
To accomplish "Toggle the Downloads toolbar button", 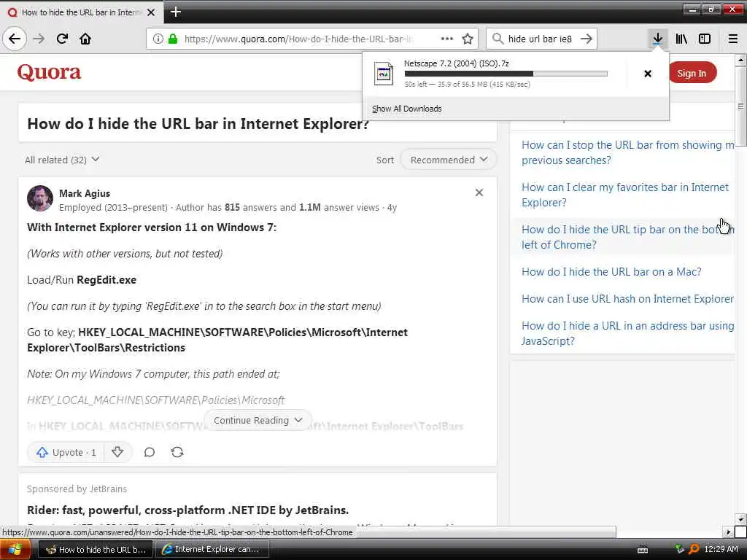I will (x=657, y=39).
